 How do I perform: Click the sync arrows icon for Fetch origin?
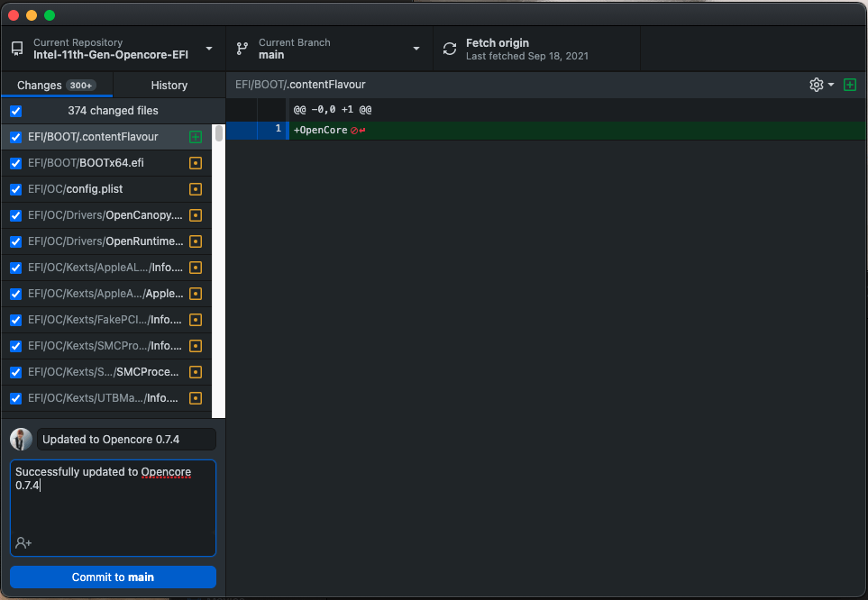450,49
